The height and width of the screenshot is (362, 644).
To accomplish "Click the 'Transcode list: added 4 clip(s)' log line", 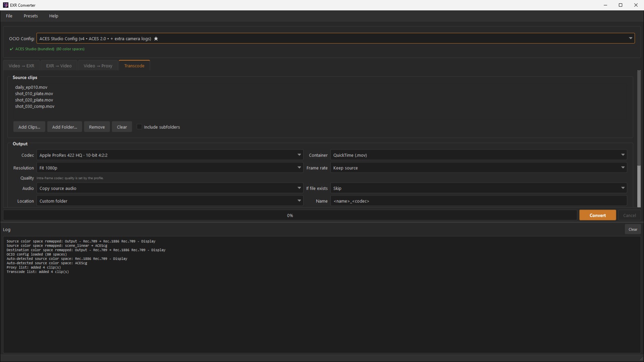I will point(38,272).
